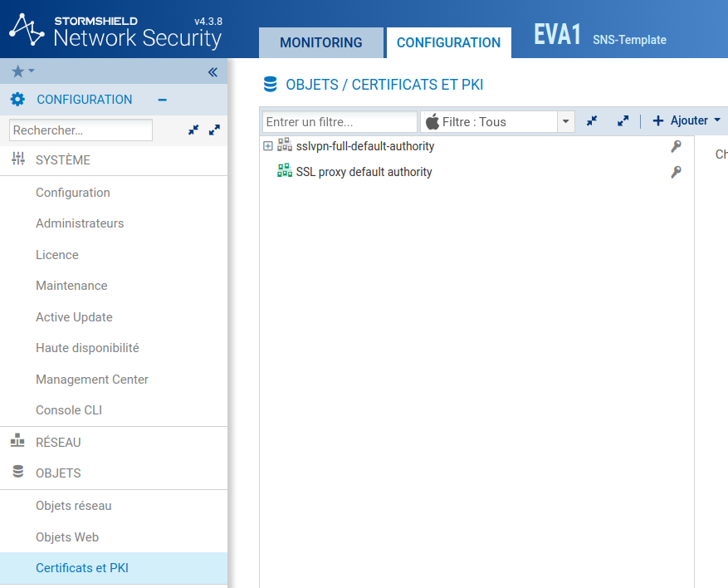Image resolution: width=728 pixels, height=588 pixels.
Task: Click the collapse-all arrows in sidebar menu
Action: coord(193,130)
